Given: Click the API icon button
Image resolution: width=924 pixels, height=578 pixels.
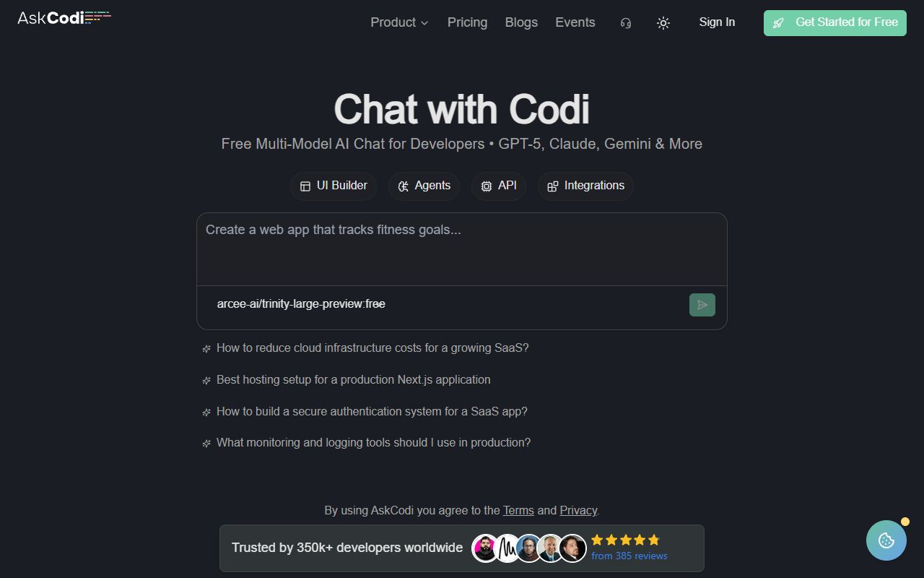Looking at the screenshot, I should point(485,186).
